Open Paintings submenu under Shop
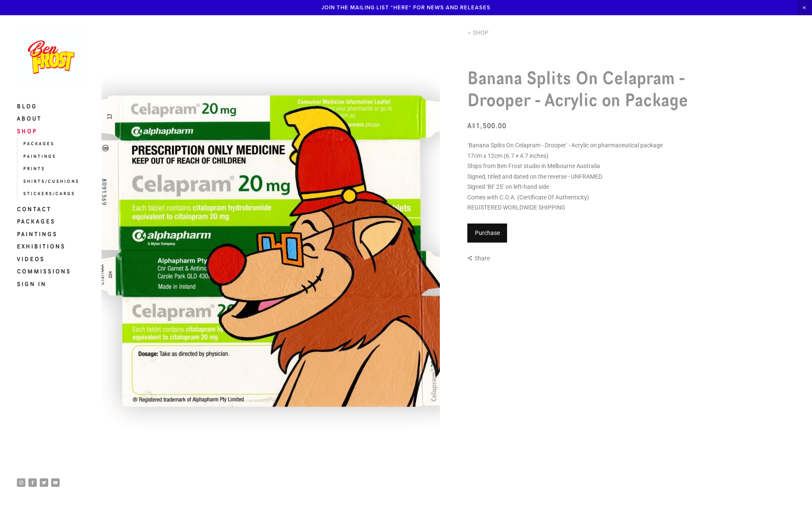The image size is (812, 508). click(x=39, y=157)
